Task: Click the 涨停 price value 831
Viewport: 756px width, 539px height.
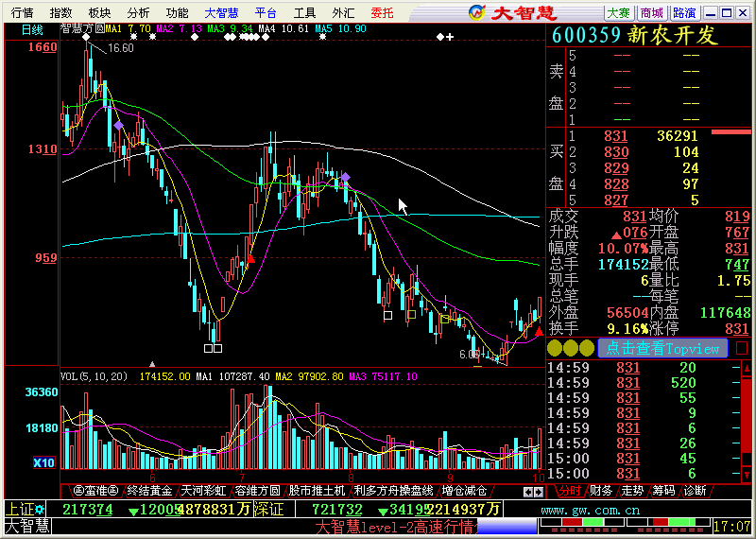Action: (737, 329)
